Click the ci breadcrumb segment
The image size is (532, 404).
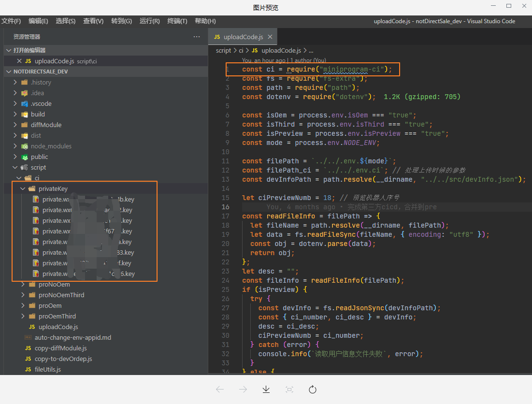coord(241,50)
